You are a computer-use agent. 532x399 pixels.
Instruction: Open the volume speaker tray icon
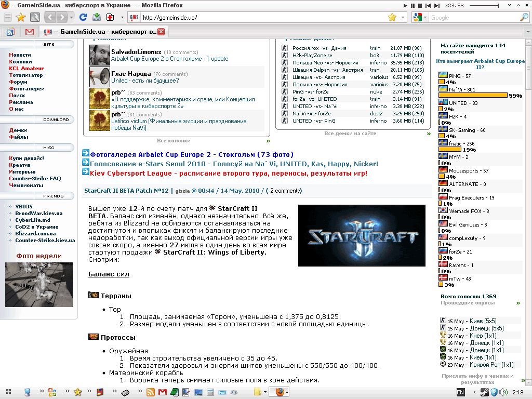(503, 392)
